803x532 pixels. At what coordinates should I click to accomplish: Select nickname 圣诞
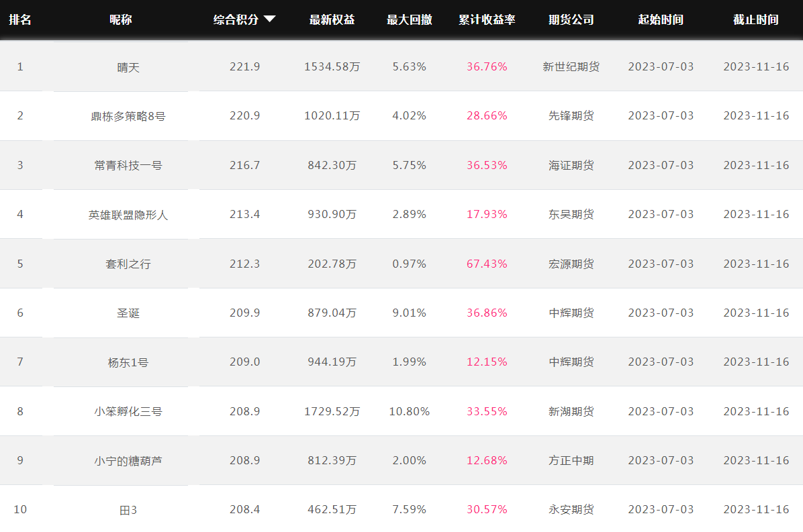point(128,313)
